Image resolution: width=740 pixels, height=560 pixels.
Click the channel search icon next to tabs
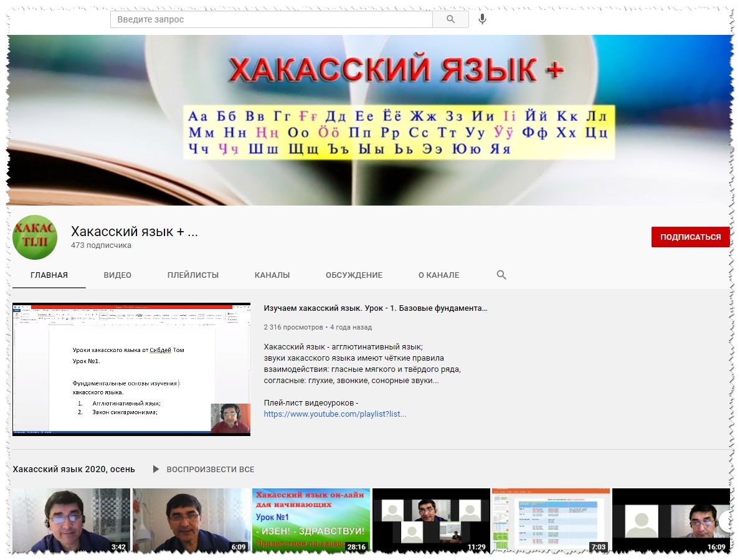click(x=501, y=275)
